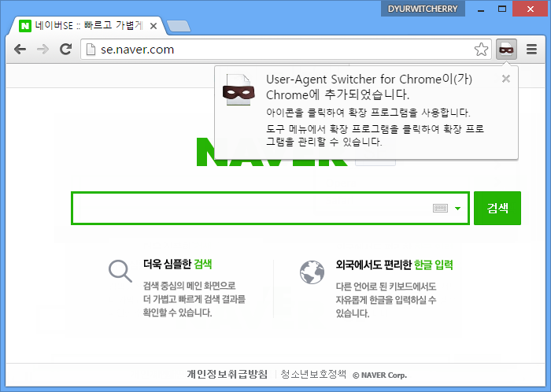Minimize the Chrome window
This screenshot has height=392, width=551.
[x=481, y=9]
